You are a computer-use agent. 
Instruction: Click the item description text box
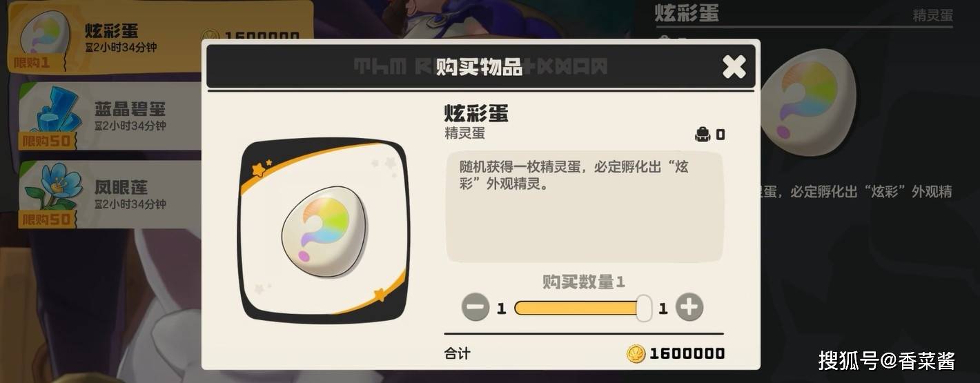pos(585,206)
